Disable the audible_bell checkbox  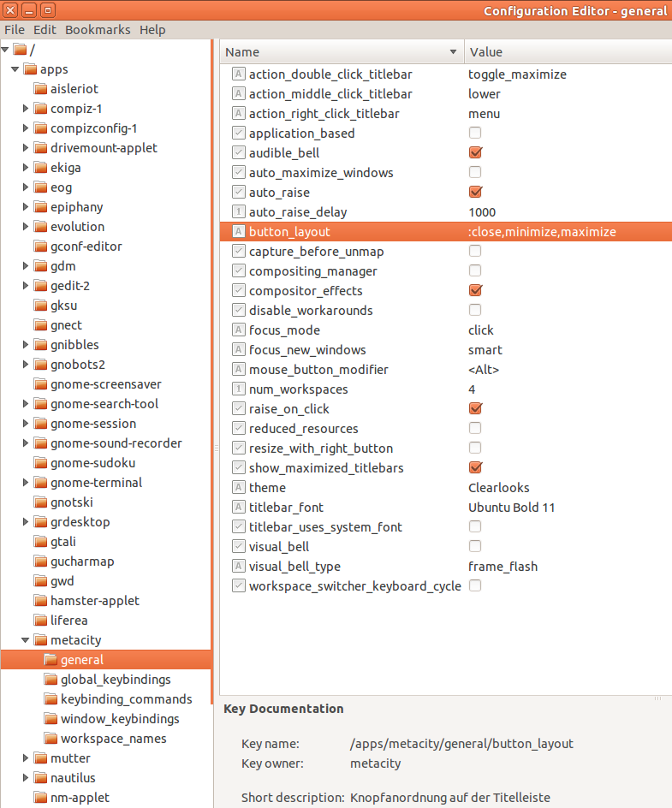click(475, 153)
